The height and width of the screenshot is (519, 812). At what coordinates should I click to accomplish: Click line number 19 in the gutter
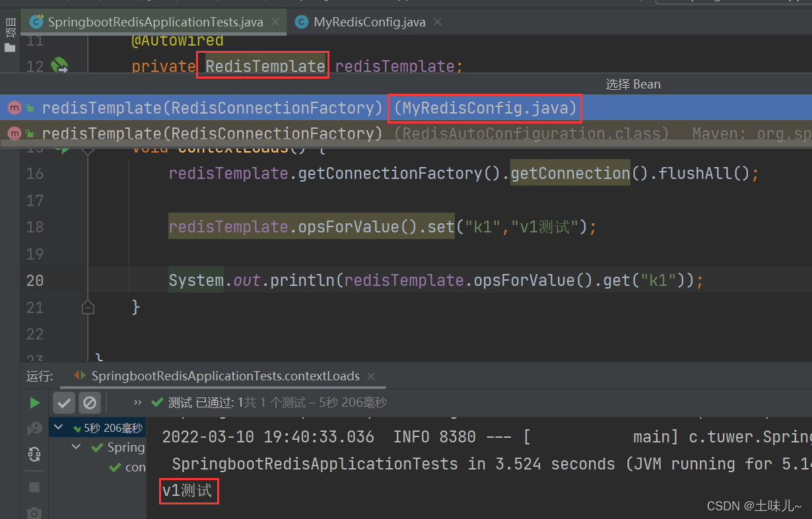(34, 254)
